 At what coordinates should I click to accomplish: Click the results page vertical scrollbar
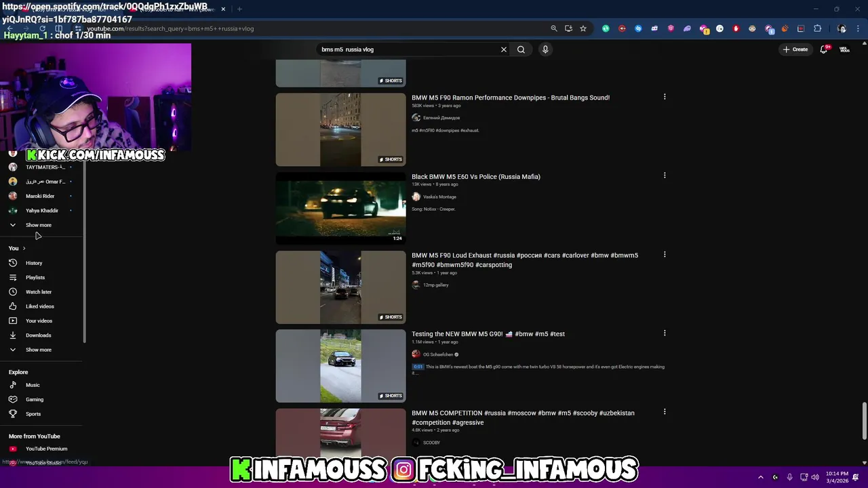click(864, 421)
